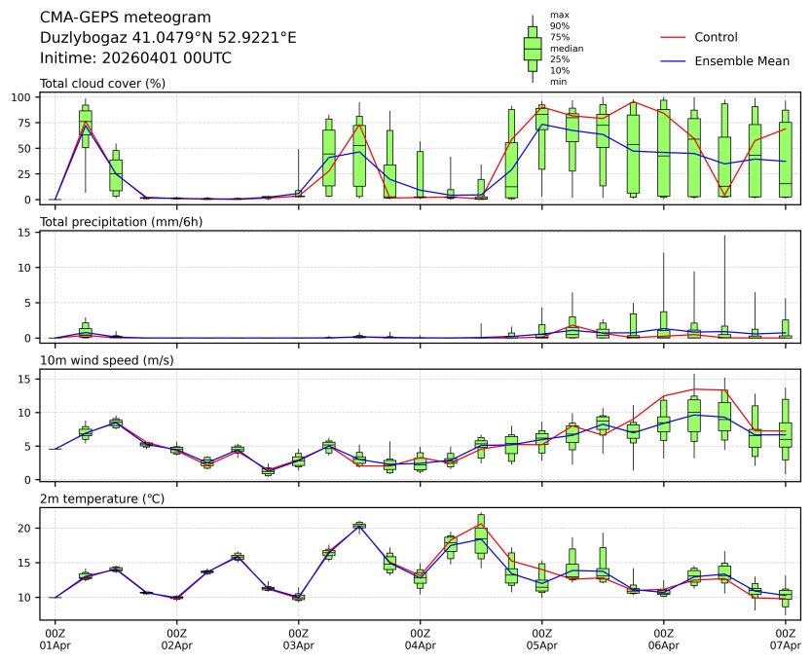
Task: Click the '10%' label in boxplot legend
Action: [x=560, y=70]
